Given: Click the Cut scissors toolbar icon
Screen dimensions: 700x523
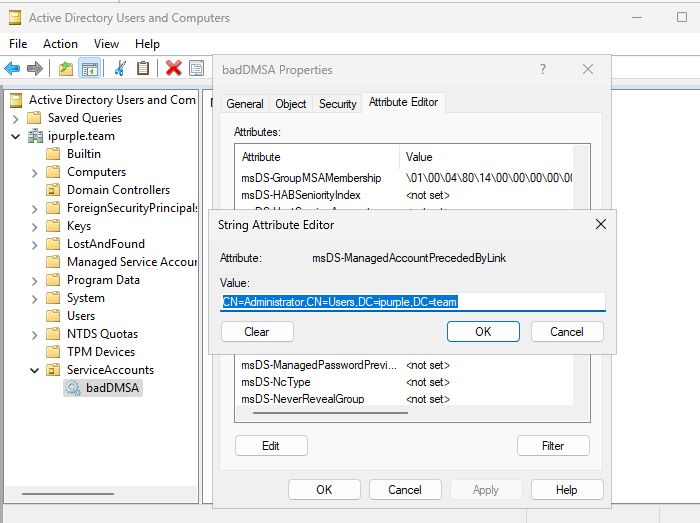Looking at the screenshot, I should point(120,68).
